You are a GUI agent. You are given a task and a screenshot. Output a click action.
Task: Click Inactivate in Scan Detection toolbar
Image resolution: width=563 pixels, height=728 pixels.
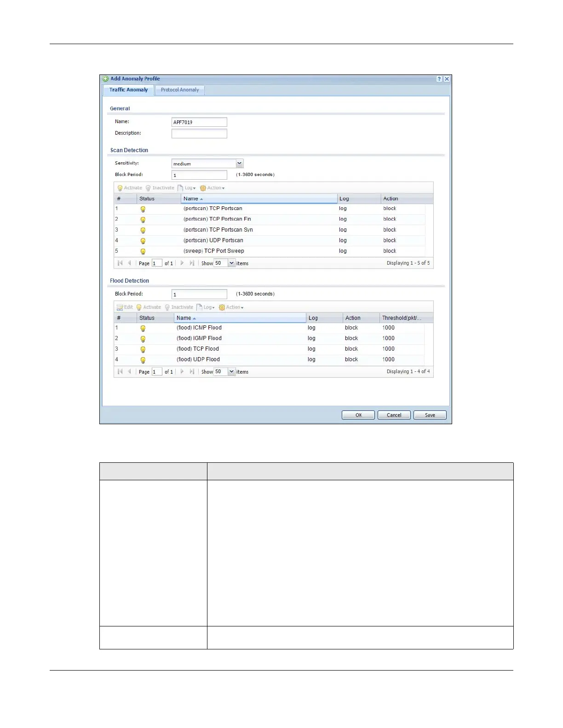(160, 188)
